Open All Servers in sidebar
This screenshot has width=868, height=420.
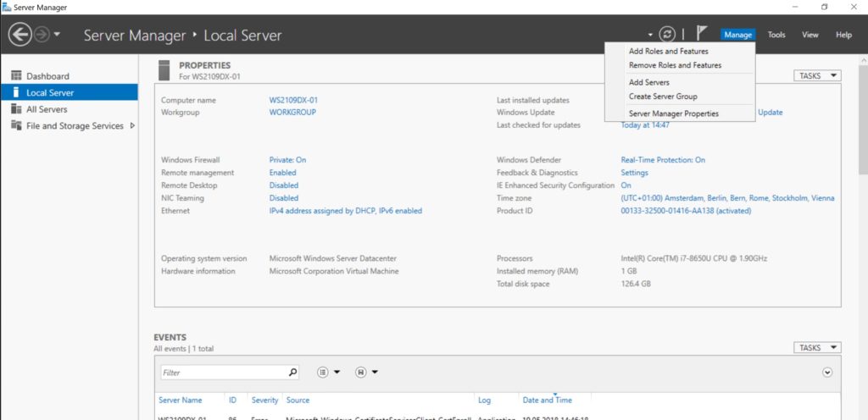pos(47,109)
